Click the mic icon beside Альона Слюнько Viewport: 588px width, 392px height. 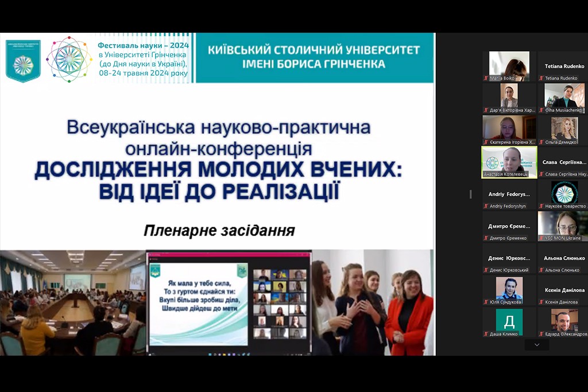click(x=541, y=269)
